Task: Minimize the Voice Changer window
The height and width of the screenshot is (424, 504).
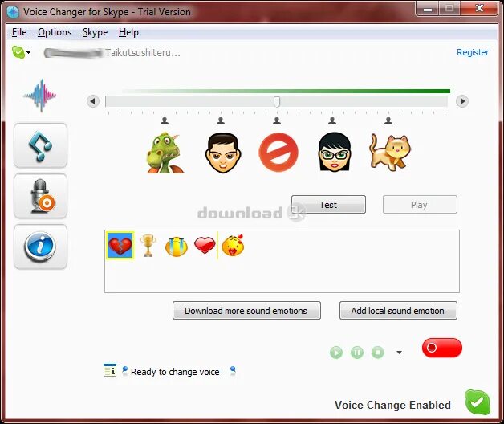Action: tap(428, 8)
